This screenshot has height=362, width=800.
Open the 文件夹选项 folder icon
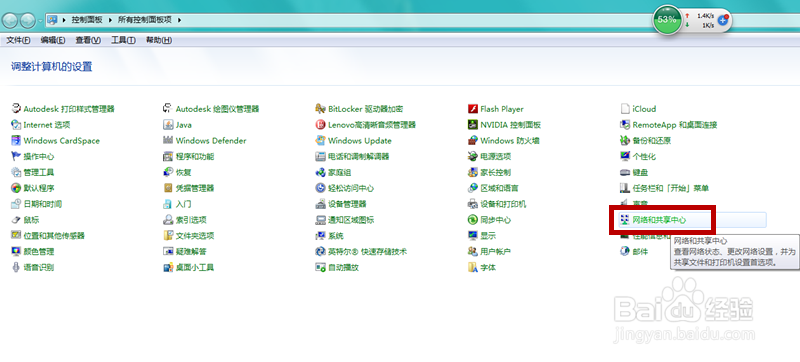point(168,236)
